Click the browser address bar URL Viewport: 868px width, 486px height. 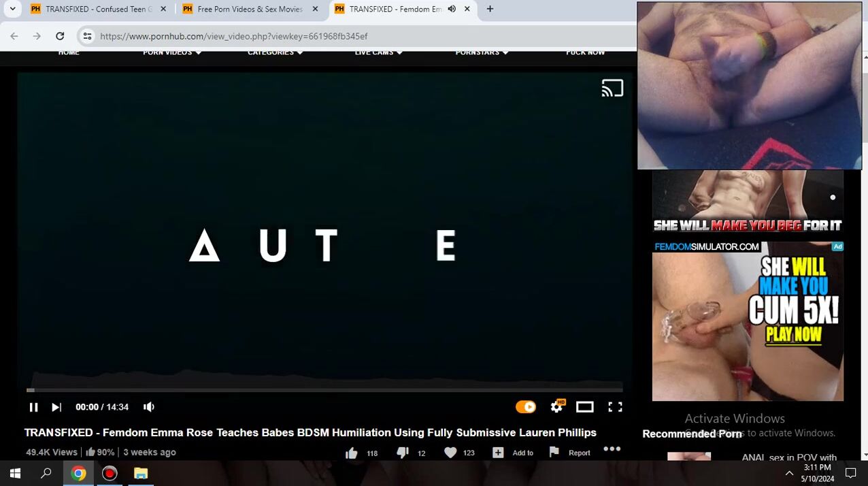click(233, 36)
